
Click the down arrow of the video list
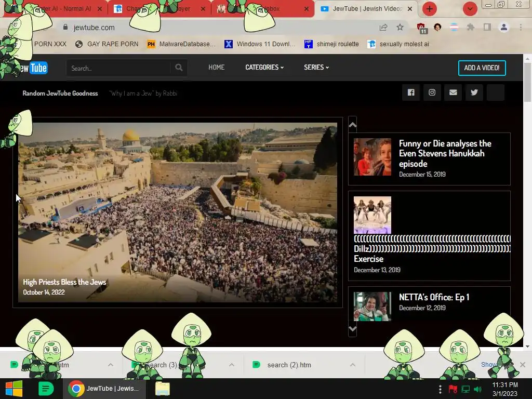(x=353, y=328)
